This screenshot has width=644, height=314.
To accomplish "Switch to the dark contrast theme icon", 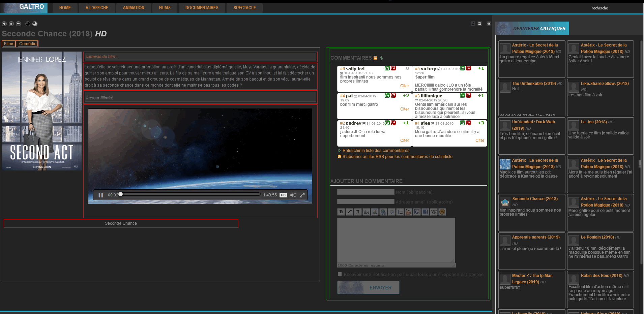I will click(x=28, y=24).
